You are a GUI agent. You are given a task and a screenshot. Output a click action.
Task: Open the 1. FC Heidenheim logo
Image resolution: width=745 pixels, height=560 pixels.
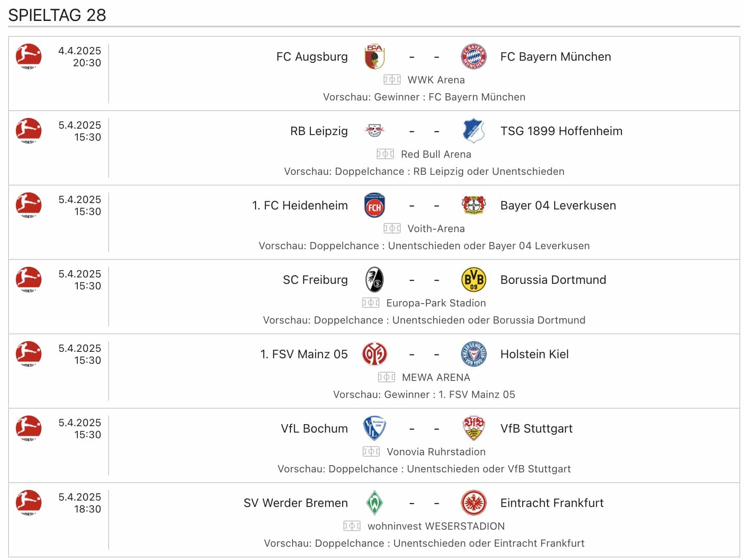375,205
